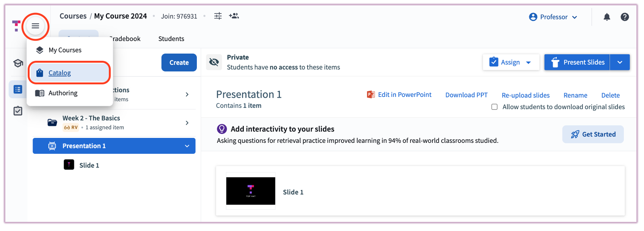Open the notifications bell
The height and width of the screenshot is (231, 644).
pos(607,17)
